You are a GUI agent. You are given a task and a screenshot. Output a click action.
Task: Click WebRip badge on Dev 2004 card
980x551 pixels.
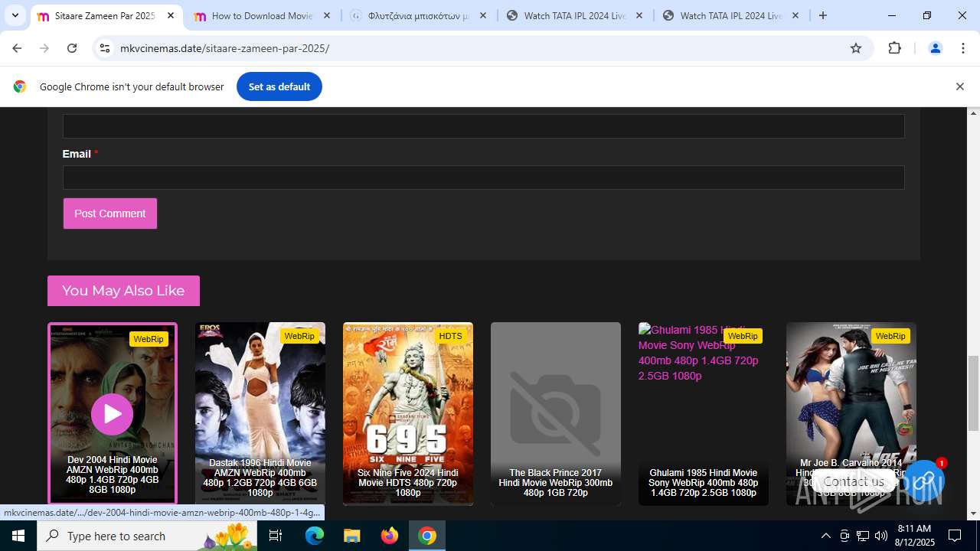149,339
